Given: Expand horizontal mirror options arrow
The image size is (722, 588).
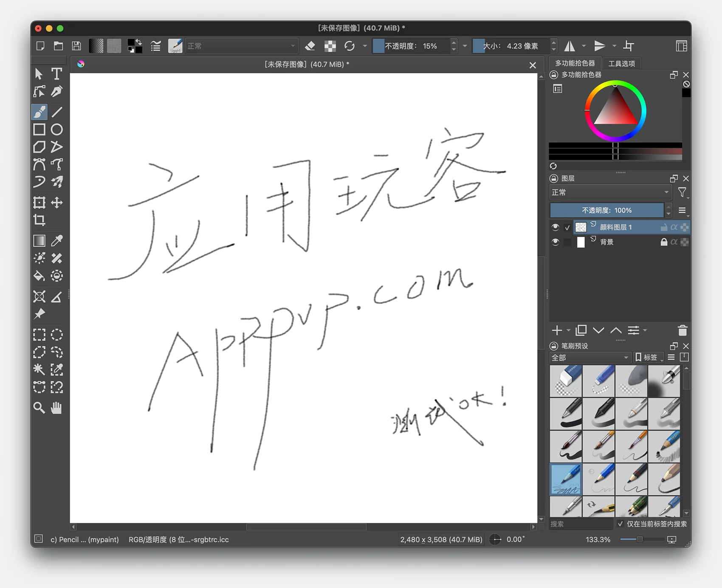Looking at the screenshot, I should [584, 46].
